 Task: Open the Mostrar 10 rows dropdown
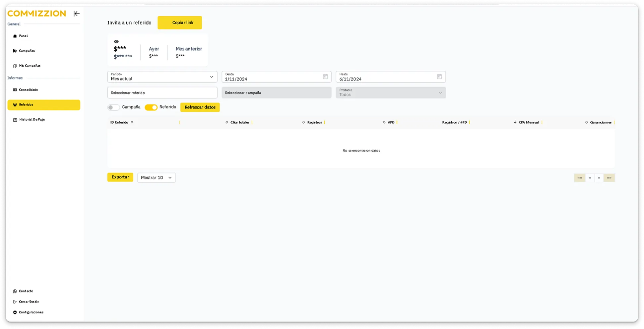(157, 178)
